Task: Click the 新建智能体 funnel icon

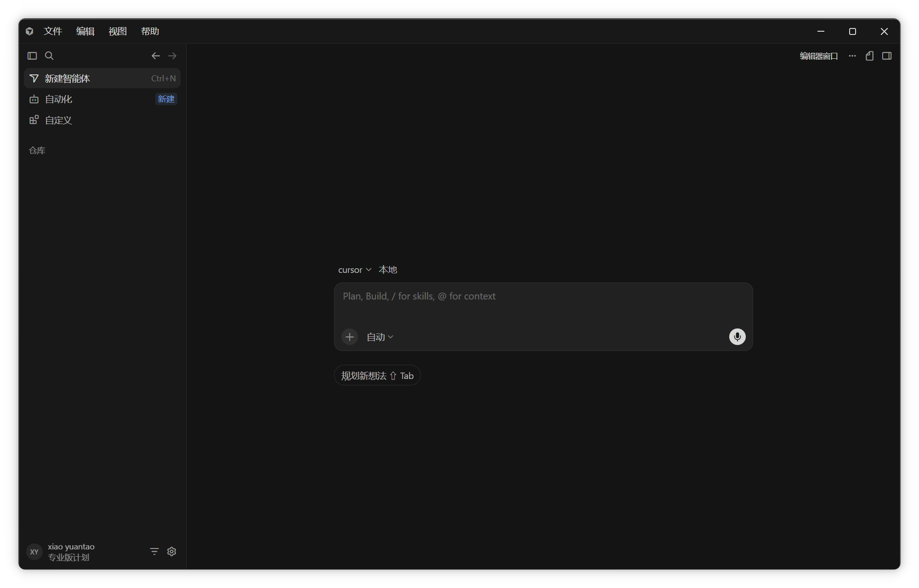Action: (x=34, y=79)
